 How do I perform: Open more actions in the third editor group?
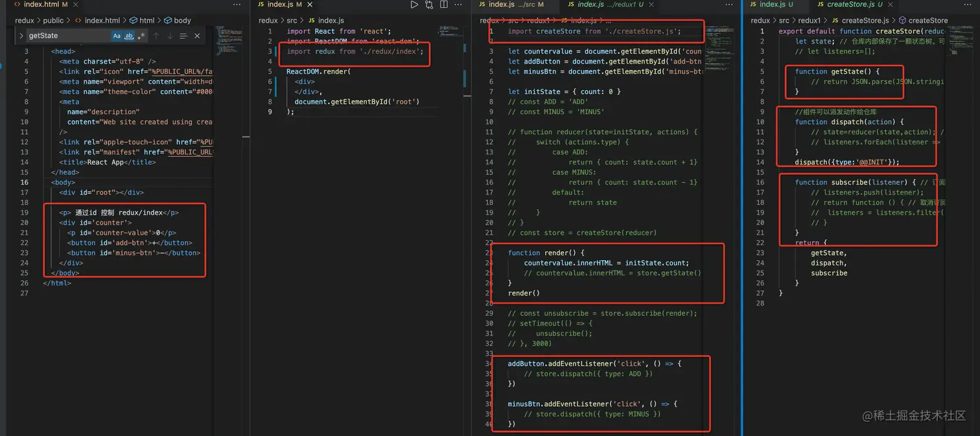coord(728,5)
